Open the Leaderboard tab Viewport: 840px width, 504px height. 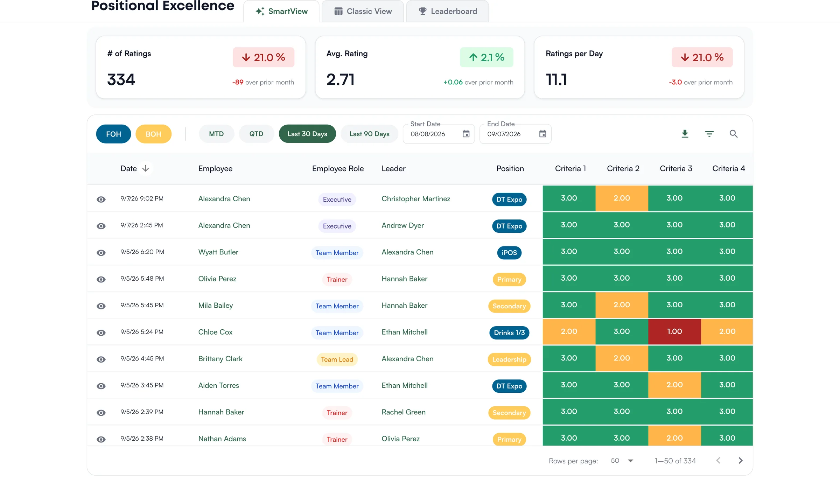tap(448, 11)
